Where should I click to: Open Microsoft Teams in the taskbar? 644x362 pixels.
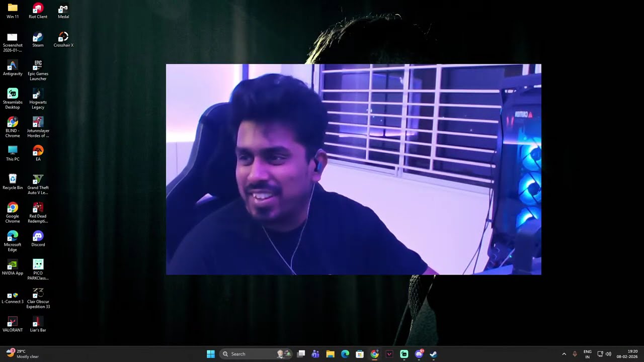click(x=315, y=354)
